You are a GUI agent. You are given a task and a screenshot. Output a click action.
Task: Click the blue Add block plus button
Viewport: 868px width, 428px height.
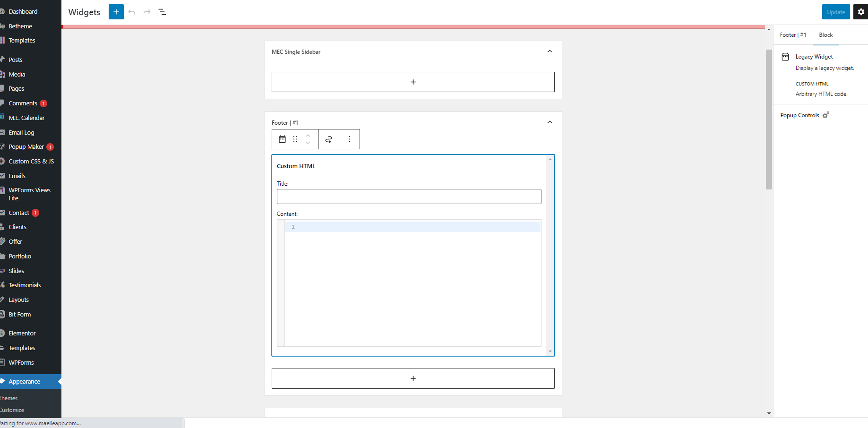pyautogui.click(x=116, y=12)
